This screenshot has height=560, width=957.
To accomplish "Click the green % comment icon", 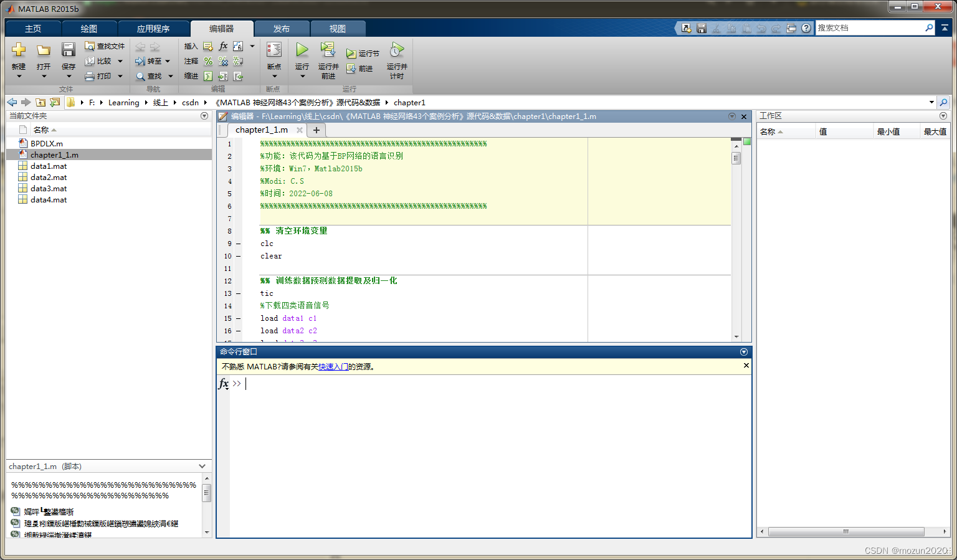I will 208,61.
